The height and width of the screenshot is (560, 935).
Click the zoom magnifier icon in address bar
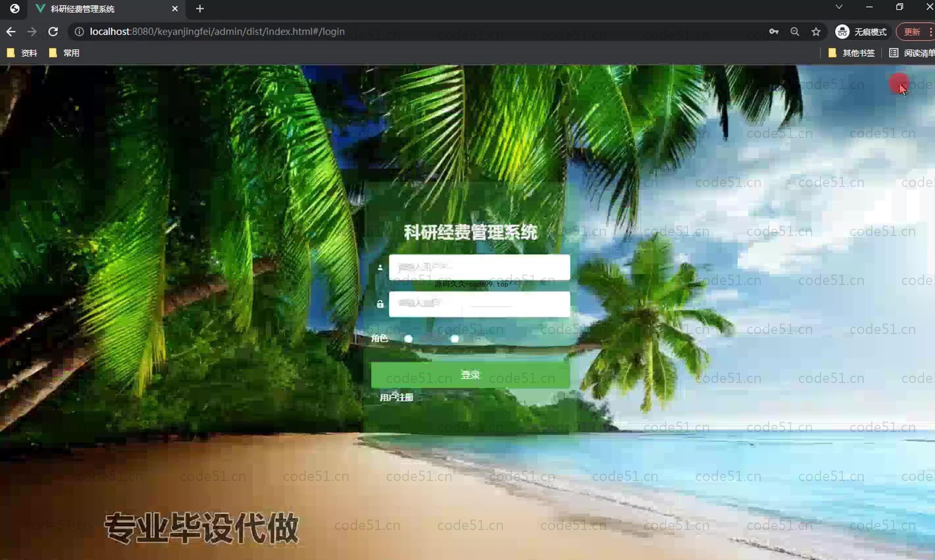[x=795, y=31]
